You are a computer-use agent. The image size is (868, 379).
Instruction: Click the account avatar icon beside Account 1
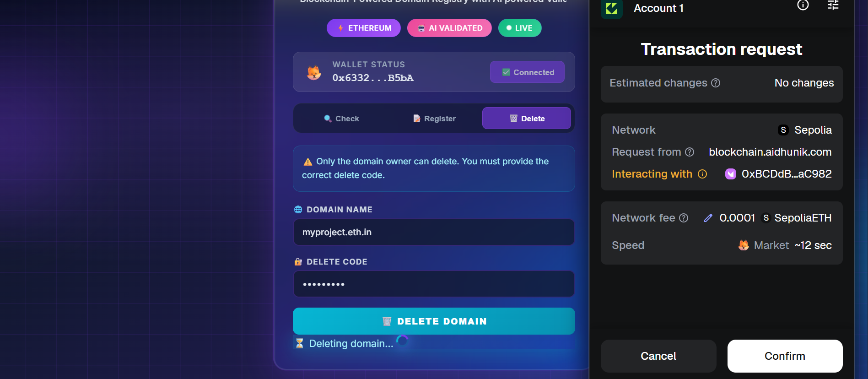pyautogui.click(x=612, y=8)
